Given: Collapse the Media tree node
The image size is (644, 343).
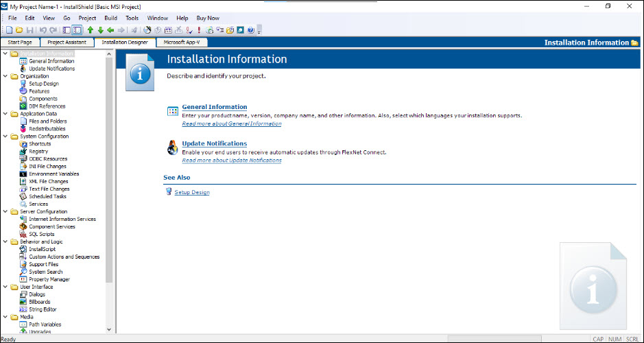Looking at the screenshot, I should click(x=5, y=317).
